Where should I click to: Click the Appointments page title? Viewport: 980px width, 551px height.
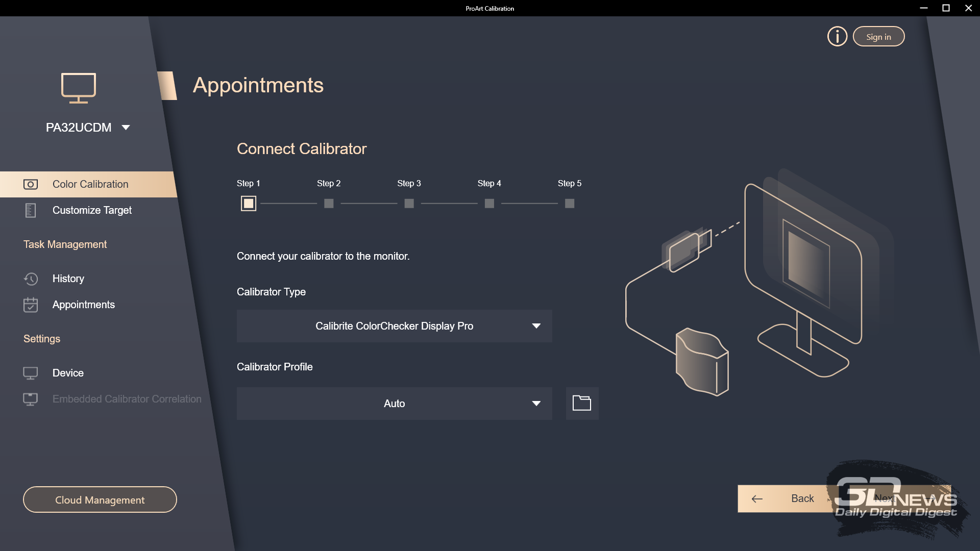point(258,85)
